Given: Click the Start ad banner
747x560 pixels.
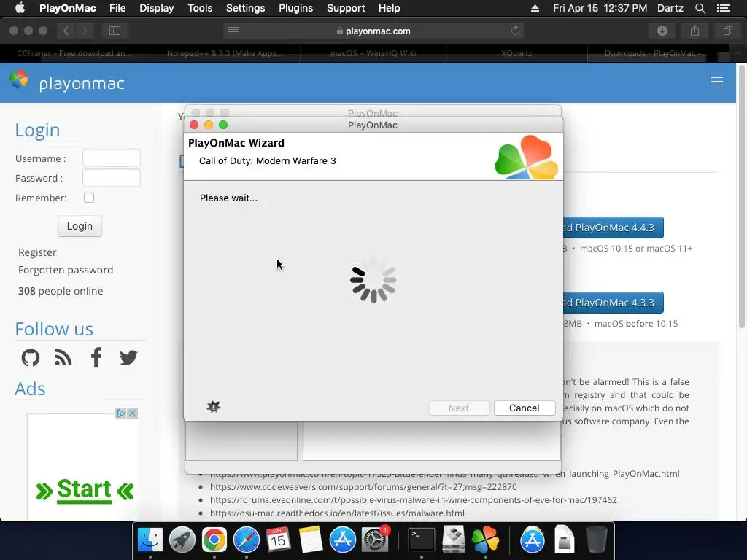Looking at the screenshot, I should (x=85, y=491).
